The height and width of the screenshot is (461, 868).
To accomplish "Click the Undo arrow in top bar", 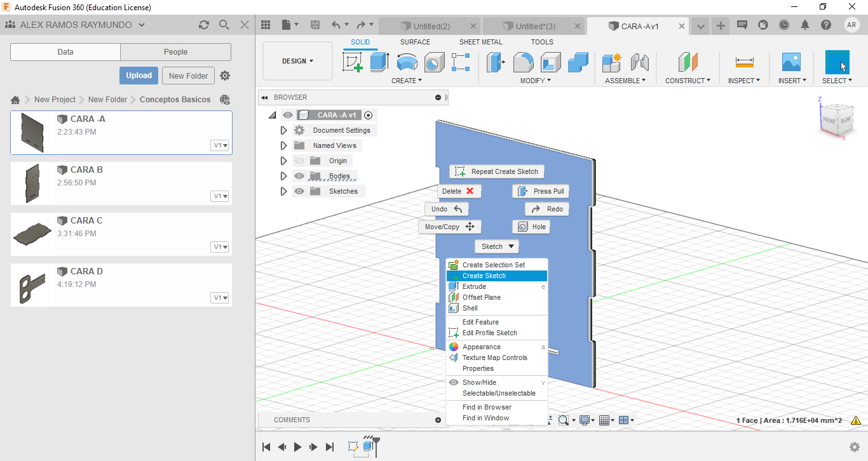I will pos(336,25).
